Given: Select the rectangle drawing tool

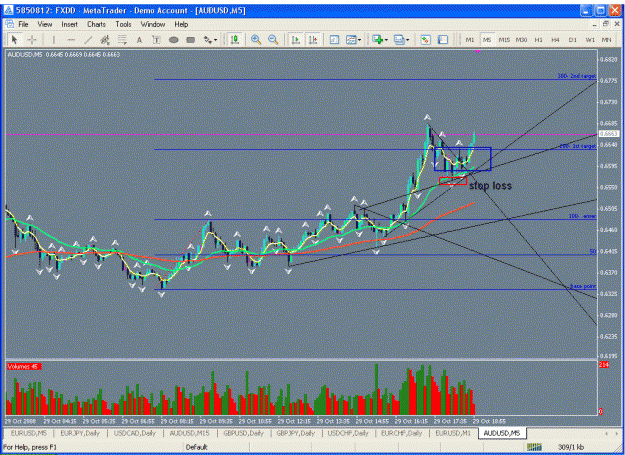Looking at the screenshot, I should 191,39.
